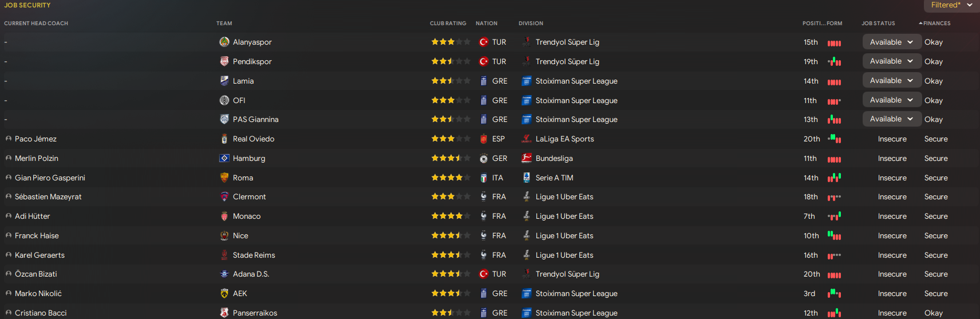The height and width of the screenshot is (319, 980).
Task: Sort by Finances column header
Action: point(936,23)
